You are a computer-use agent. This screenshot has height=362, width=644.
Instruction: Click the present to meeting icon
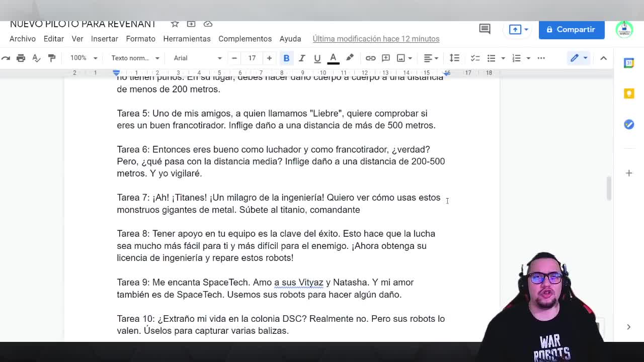point(518,30)
